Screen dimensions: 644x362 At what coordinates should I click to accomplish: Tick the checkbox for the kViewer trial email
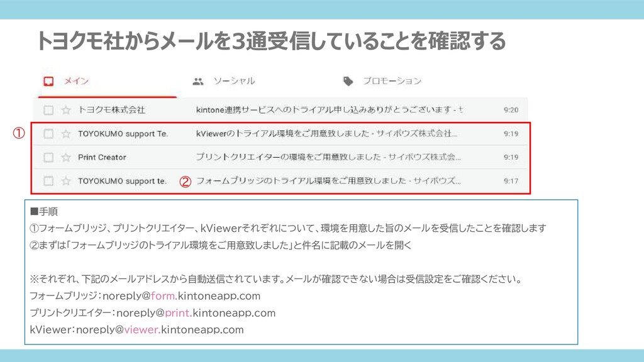[x=48, y=134]
